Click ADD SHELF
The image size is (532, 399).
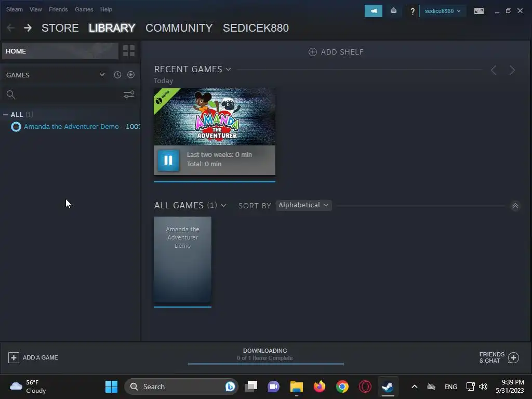(336, 52)
